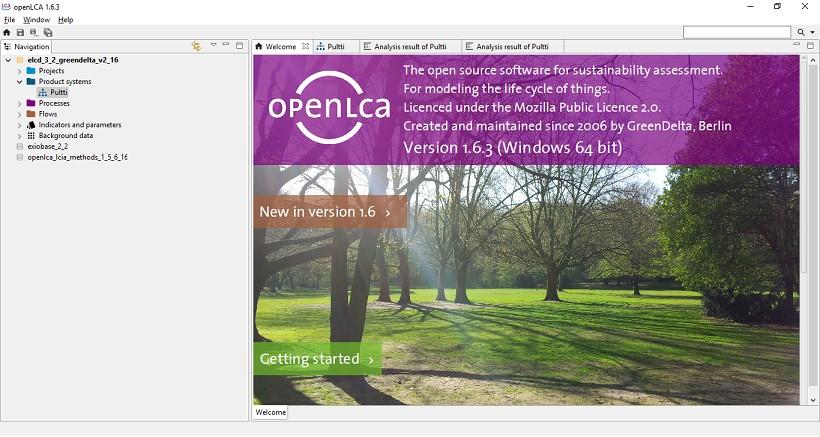Maximize the Navigation panel
Image resolution: width=820 pixels, height=437 pixels.
[x=240, y=45]
